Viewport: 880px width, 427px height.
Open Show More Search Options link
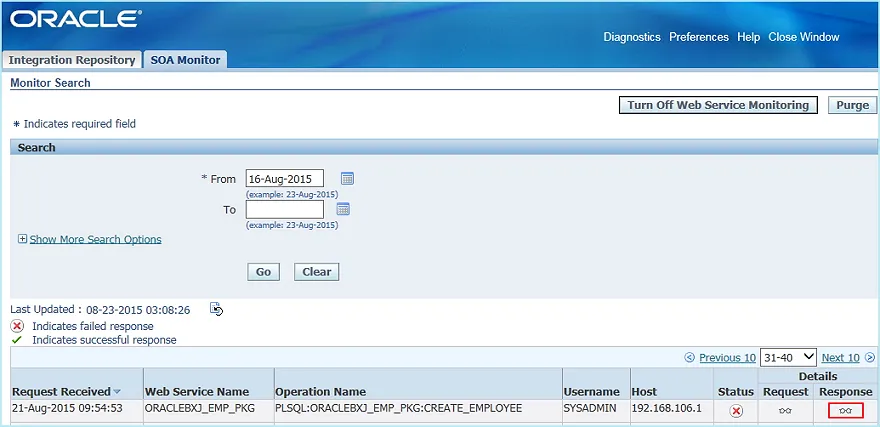pos(95,240)
